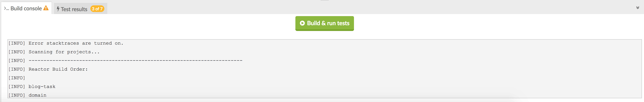Viewport: 644px width, 102px height.
Task: Click the resize handle at the panel's top edge
Action: point(324,0)
